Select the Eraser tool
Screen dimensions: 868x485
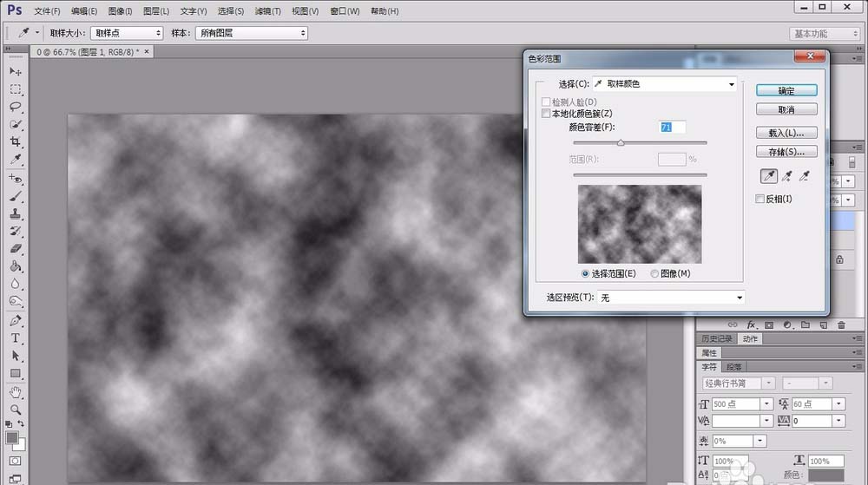click(16, 249)
